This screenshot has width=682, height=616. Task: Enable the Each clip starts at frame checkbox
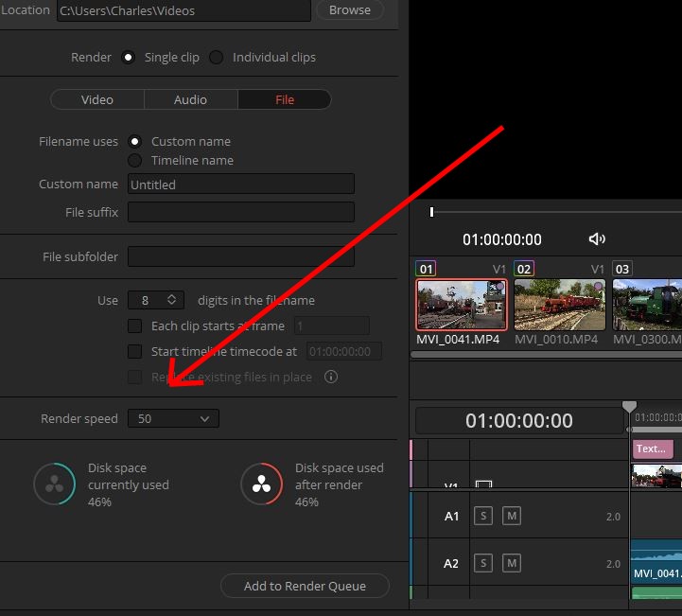[135, 326]
